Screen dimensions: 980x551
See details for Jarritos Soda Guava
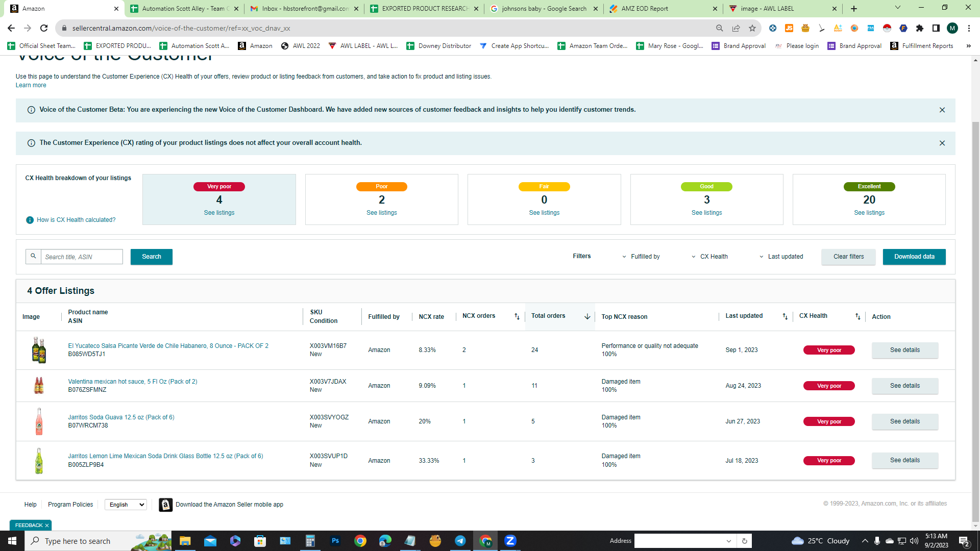pos(905,421)
